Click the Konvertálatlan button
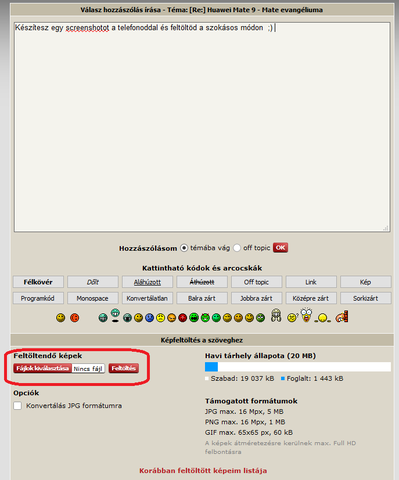The image size is (399, 480). (x=147, y=298)
